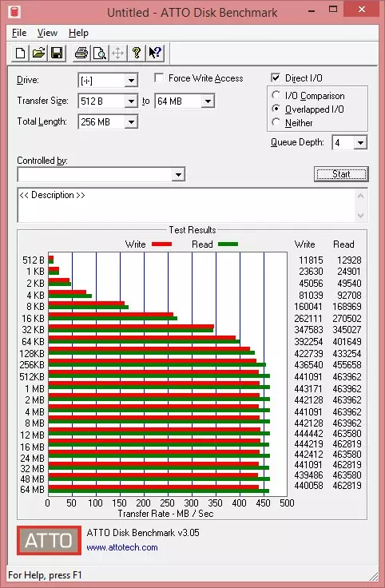This screenshot has width=385, height=588.
Task: Click write value 443171 in 1 MB row
Action: click(308, 388)
